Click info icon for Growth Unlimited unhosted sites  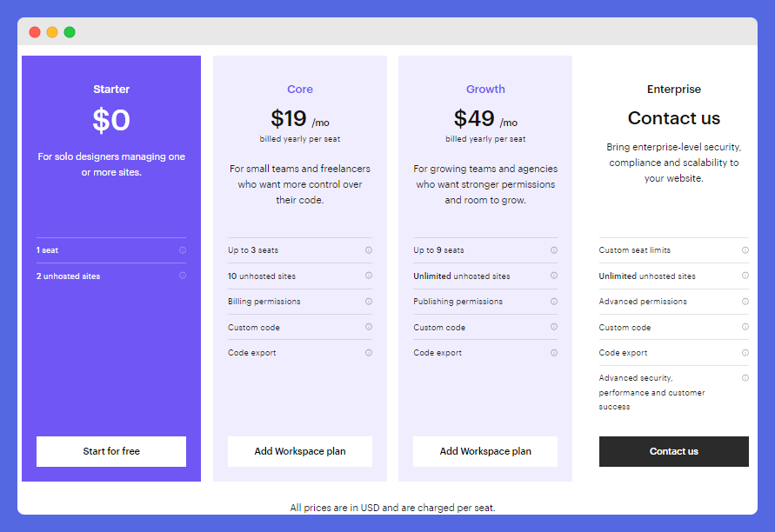(554, 276)
